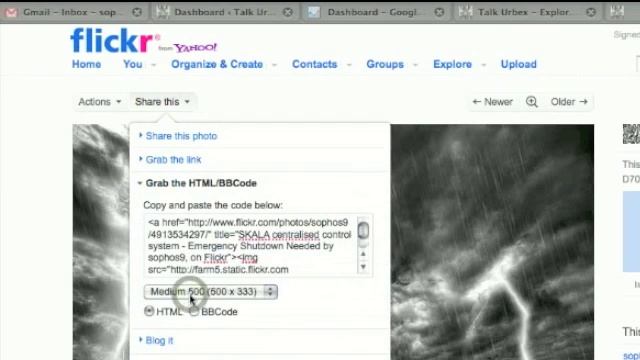Click the Google Dashboard tab favicon
This screenshot has height=360, width=640.
coord(313,12)
